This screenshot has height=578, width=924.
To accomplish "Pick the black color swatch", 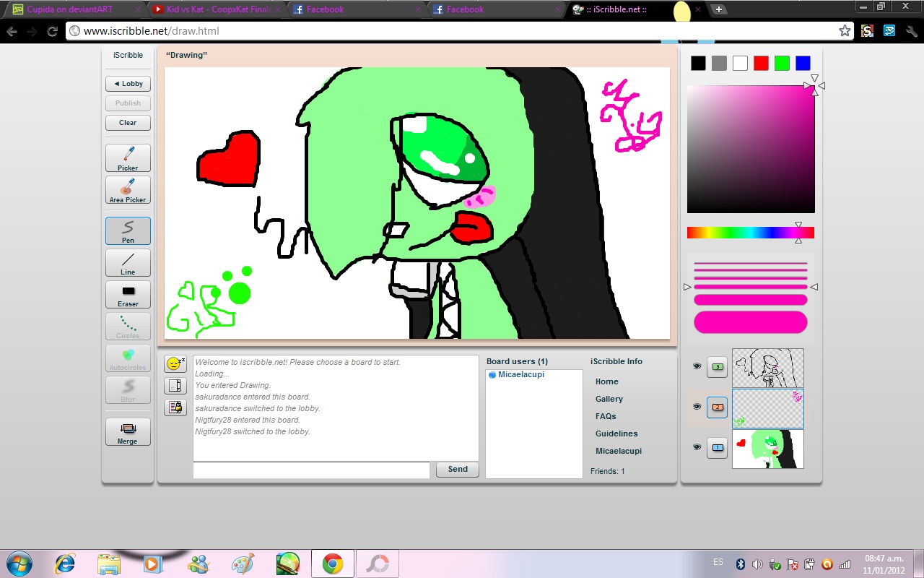I will (698, 63).
